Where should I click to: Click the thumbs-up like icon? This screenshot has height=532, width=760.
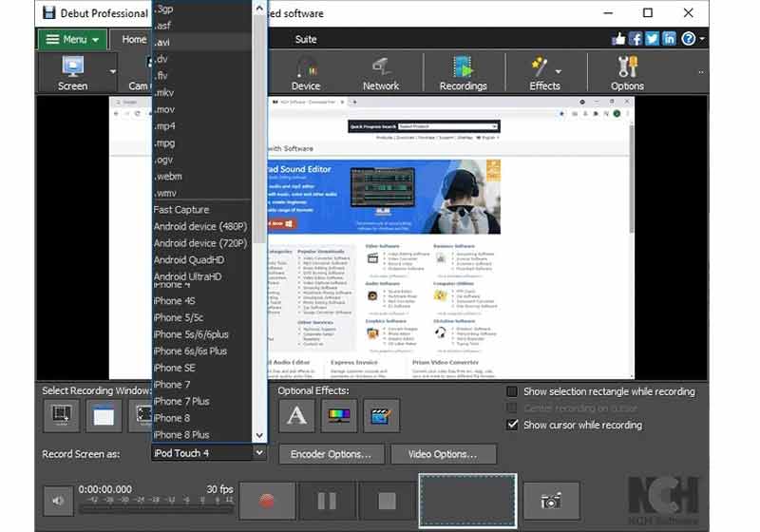618,39
